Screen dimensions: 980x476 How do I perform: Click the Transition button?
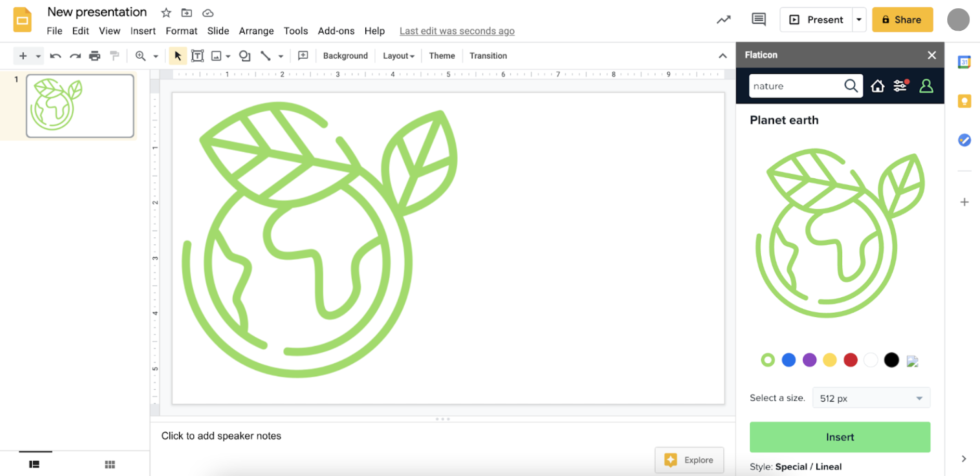pos(488,56)
